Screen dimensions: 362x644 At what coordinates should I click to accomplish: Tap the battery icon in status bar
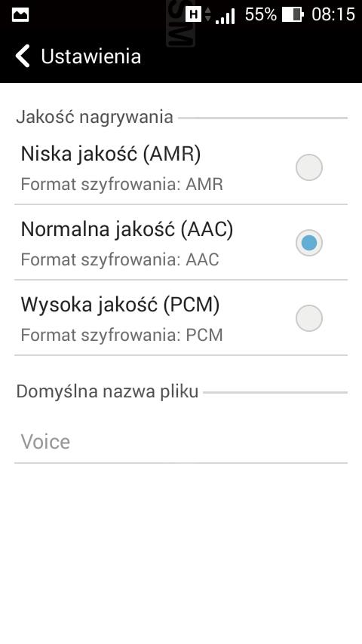click(293, 15)
